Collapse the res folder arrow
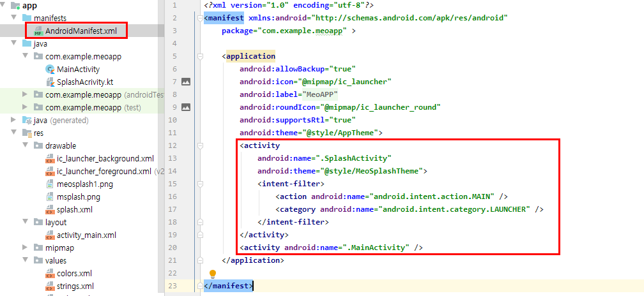644x296 pixels. pos(13,133)
